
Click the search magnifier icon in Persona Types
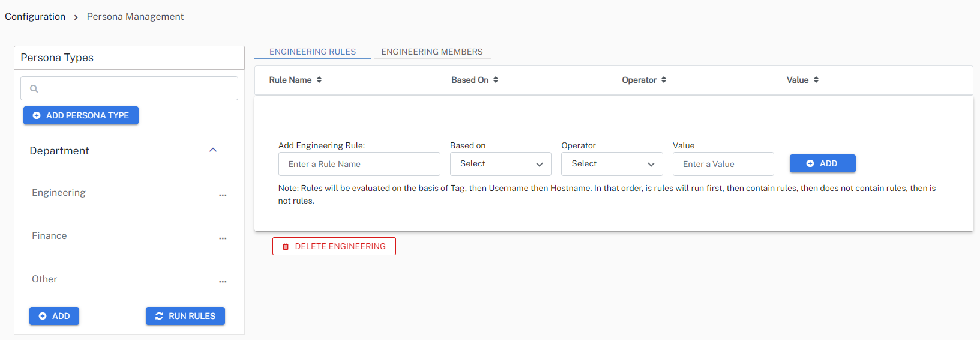point(34,89)
